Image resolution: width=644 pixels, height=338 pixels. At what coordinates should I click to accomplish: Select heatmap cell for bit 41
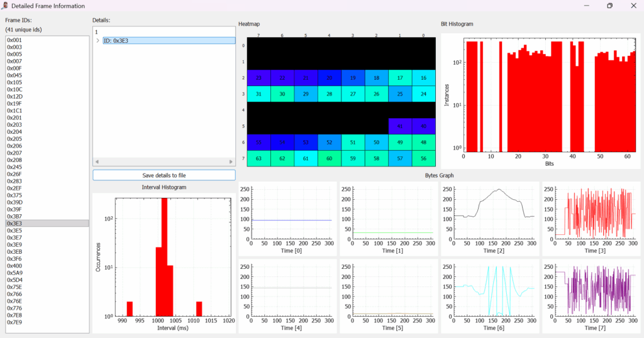click(399, 126)
